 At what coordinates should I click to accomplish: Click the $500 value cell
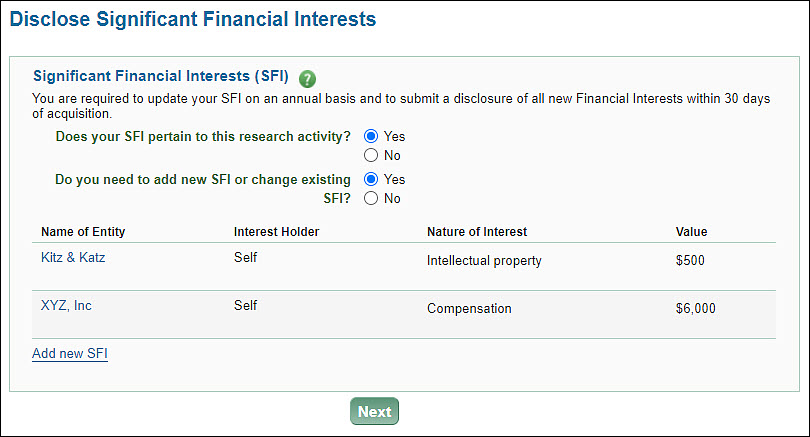692,261
